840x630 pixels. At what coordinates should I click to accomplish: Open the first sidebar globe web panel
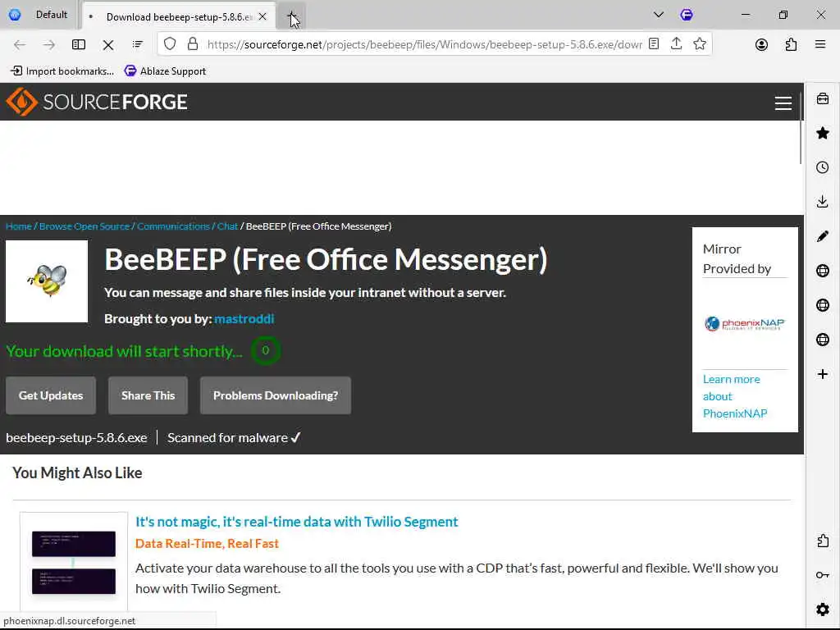pyautogui.click(x=822, y=271)
